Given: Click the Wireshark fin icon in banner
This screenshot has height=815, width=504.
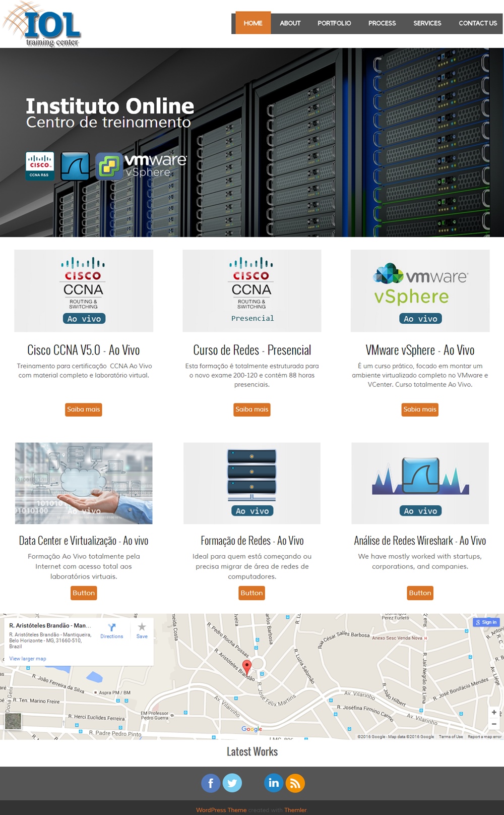Looking at the screenshot, I should point(75,166).
